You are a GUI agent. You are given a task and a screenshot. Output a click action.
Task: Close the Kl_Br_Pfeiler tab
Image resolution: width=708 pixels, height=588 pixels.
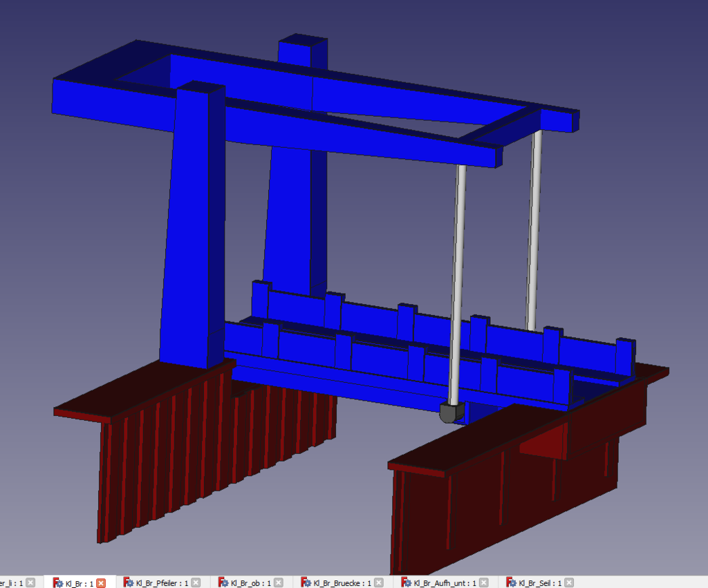point(196,582)
